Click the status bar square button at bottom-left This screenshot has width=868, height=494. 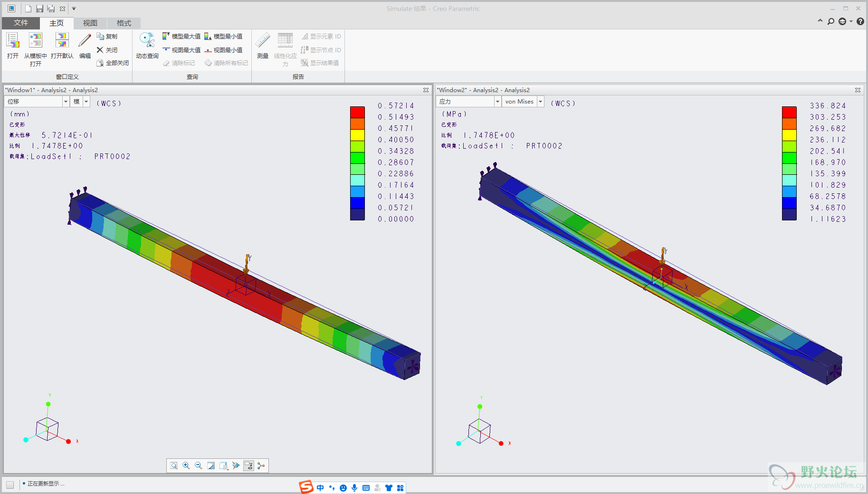coord(10,484)
